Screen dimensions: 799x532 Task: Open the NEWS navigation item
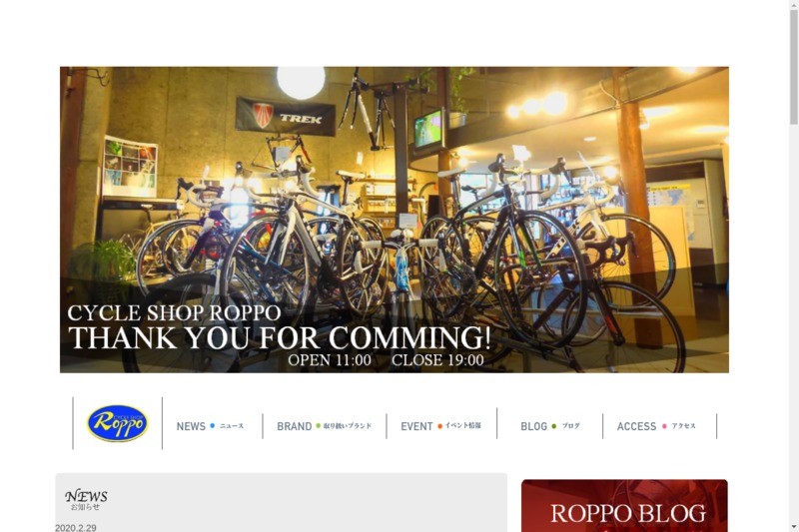[x=211, y=426]
